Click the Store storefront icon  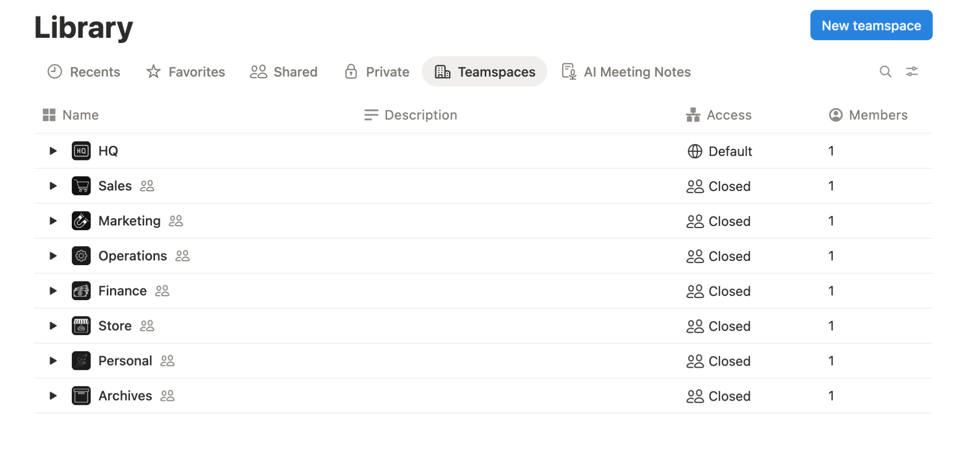coord(81,325)
